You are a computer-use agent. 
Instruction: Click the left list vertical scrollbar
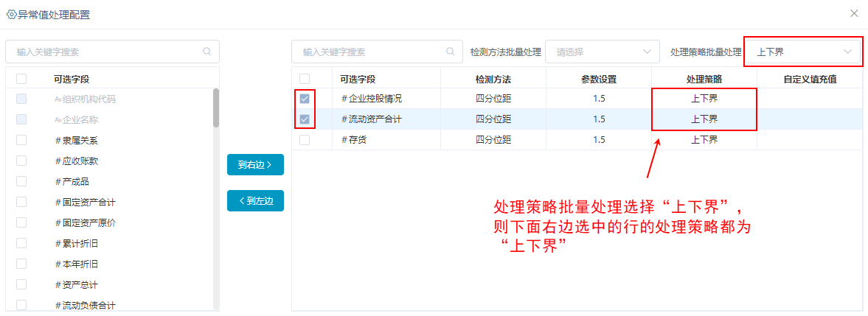pyautogui.click(x=216, y=108)
